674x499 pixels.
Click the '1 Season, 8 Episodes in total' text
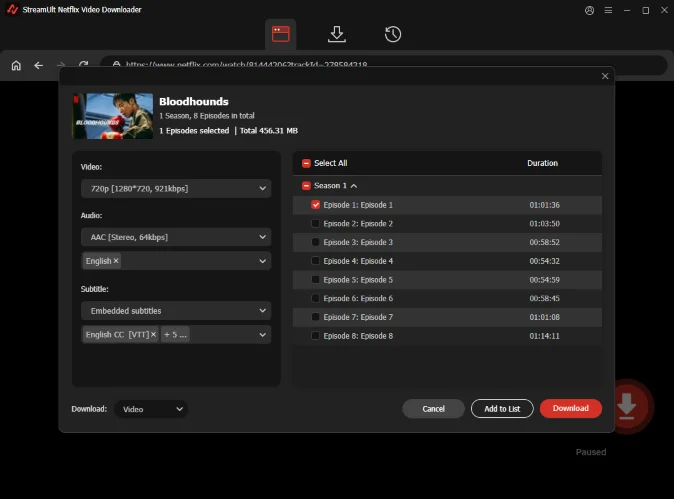coord(207,116)
